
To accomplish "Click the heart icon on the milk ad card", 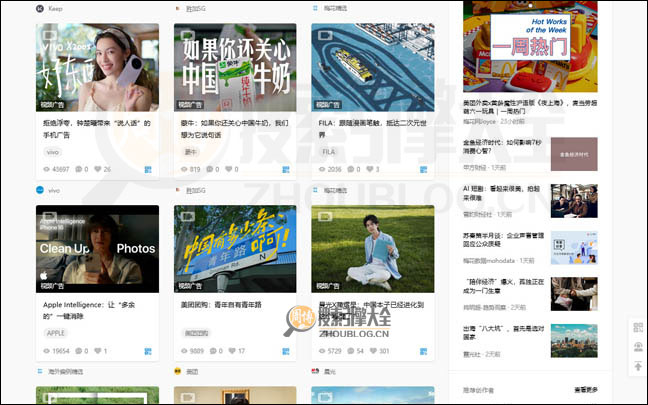I will click(x=229, y=169).
